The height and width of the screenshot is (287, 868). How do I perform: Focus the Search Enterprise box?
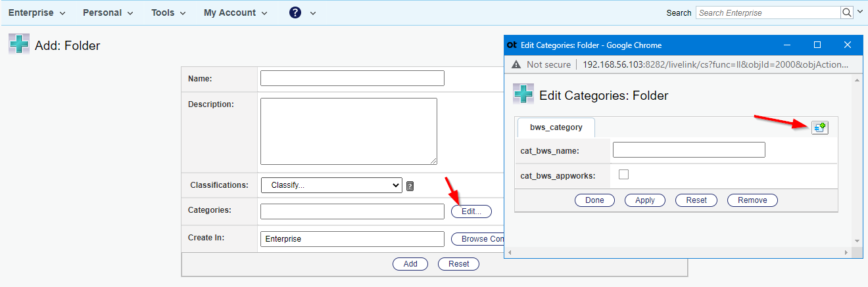tap(768, 12)
